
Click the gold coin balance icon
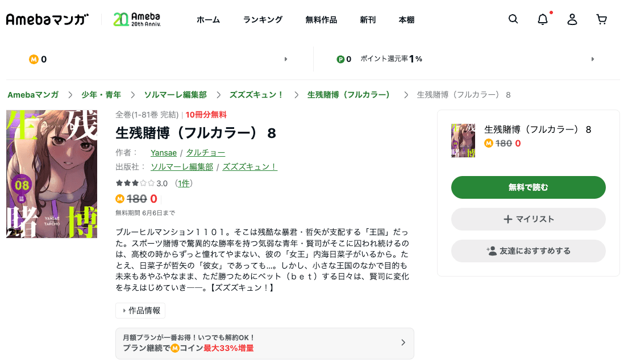34,59
